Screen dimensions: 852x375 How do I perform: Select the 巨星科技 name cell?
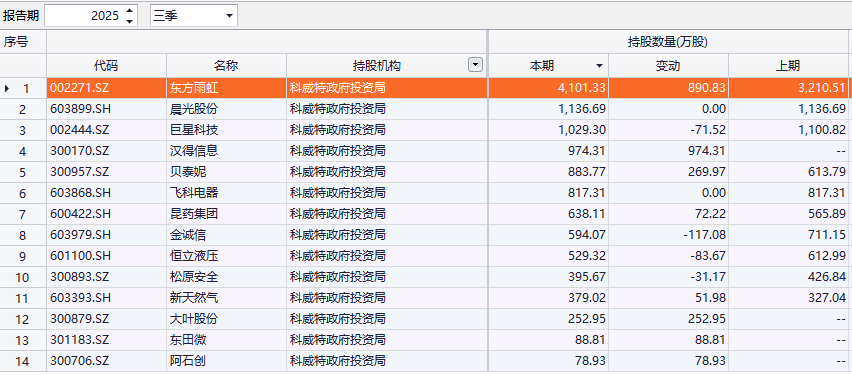pos(226,130)
